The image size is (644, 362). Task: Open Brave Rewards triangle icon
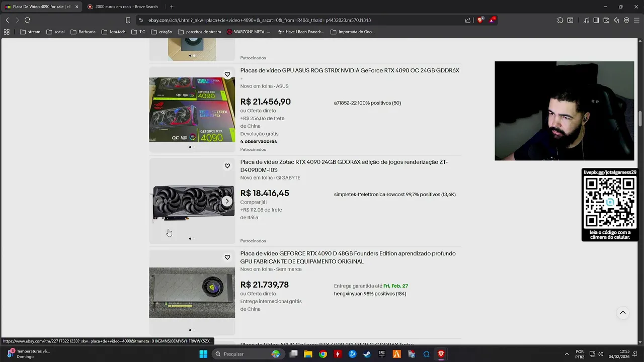[x=492, y=20]
